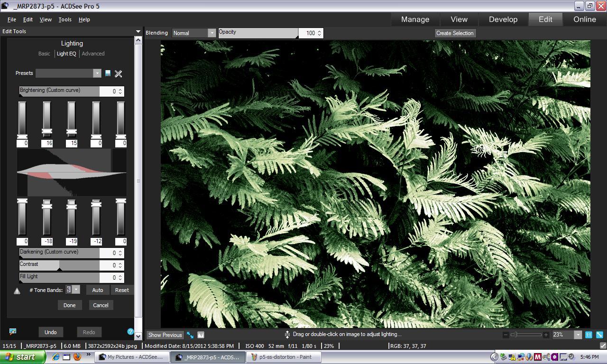Click the actual size 1:1 zoom icon

(589, 335)
